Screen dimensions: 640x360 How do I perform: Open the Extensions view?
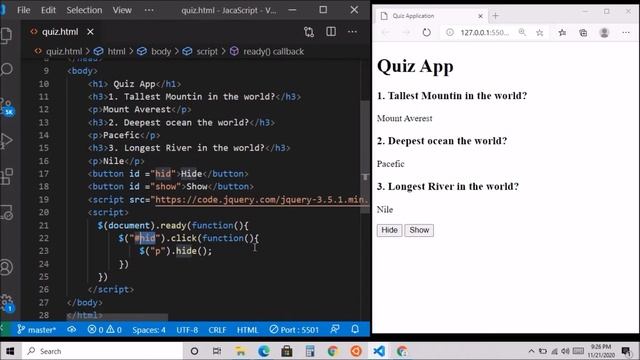pyautogui.click(x=6, y=177)
